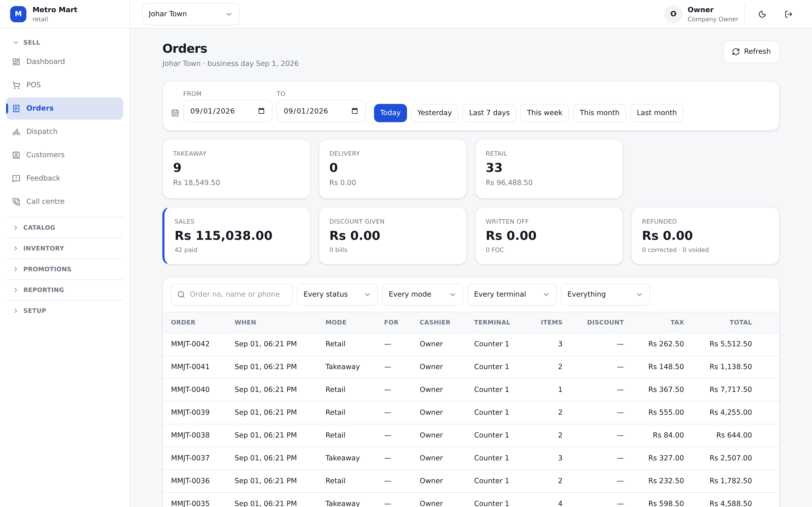Click the Call centre phone icon
Image resolution: width=812 pixels, height=507 pixels.
(16, 202)
